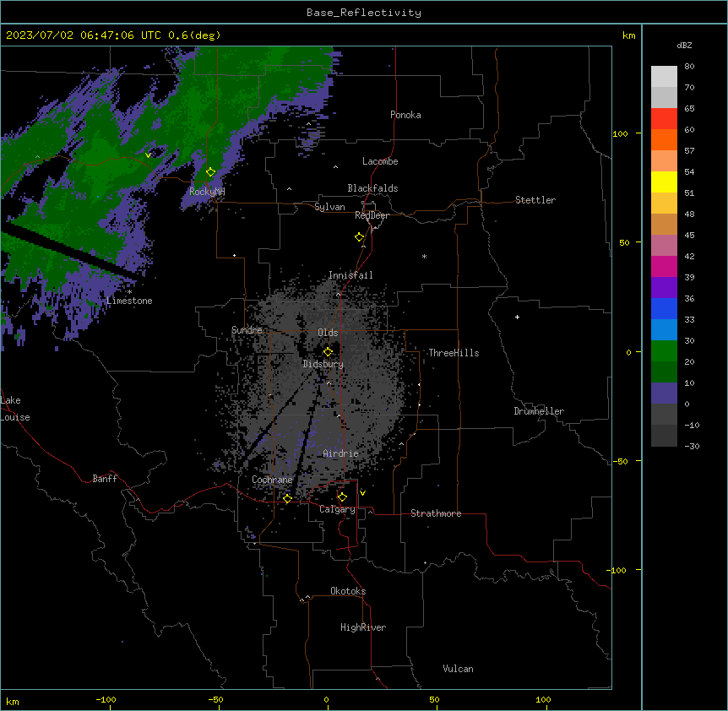The height and width of the screenshot is (711, 728).
Task: Click the HighRiver city label
Action: (363, 627)
